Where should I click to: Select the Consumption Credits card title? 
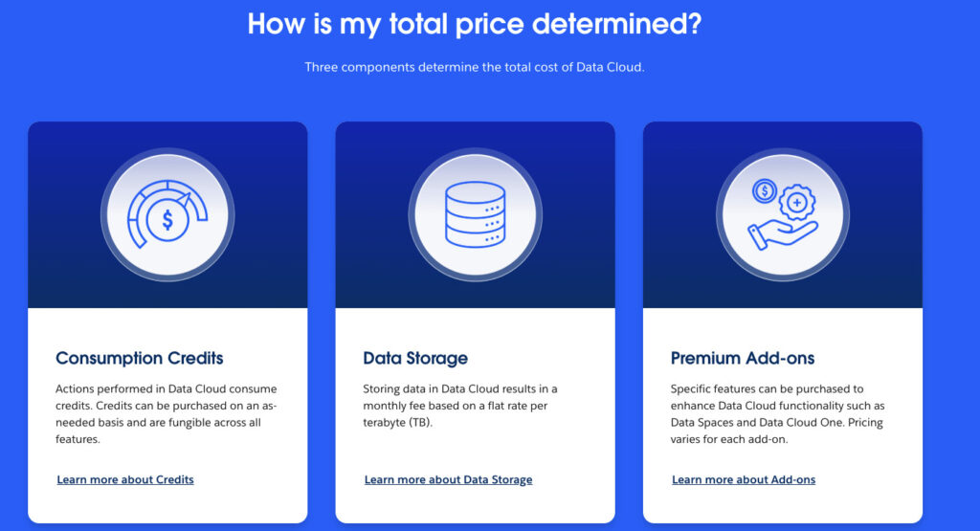[140, 359]
